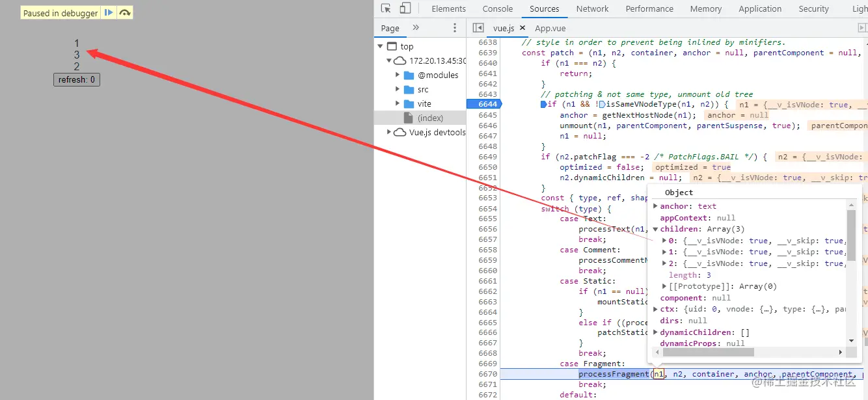Switch to the Console tab
This screenshot has height=400, width=868.
tap(498, 8)
